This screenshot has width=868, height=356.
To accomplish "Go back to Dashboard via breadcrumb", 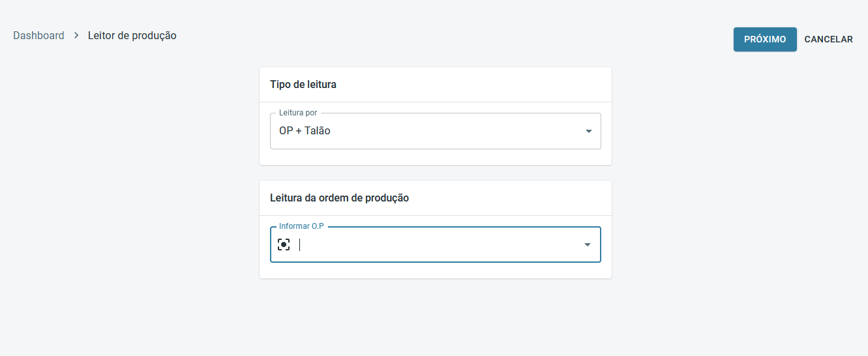I will pos(38,36).
